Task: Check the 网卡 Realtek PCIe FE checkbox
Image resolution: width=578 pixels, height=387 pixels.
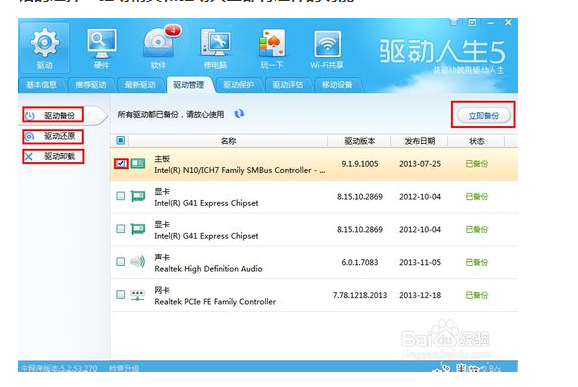Action: click(x=121, y=294)
